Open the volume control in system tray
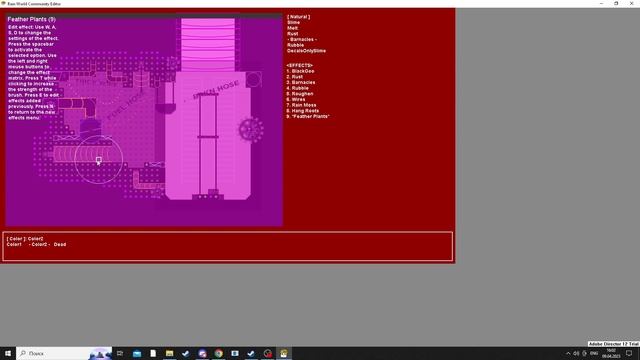Image resolution: width=640 pixels, height=360 pixels. [576, 353]
